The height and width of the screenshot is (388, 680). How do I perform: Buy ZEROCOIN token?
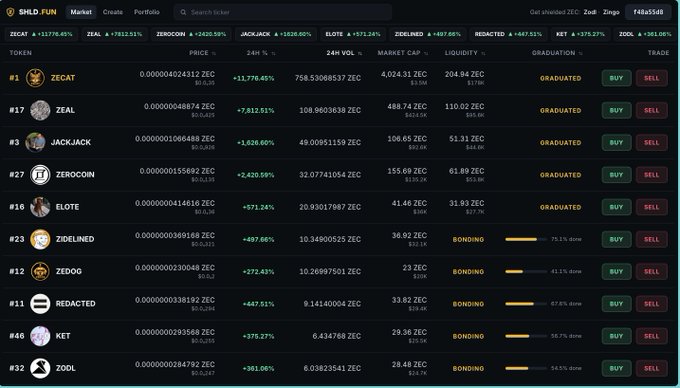point(616,175)
